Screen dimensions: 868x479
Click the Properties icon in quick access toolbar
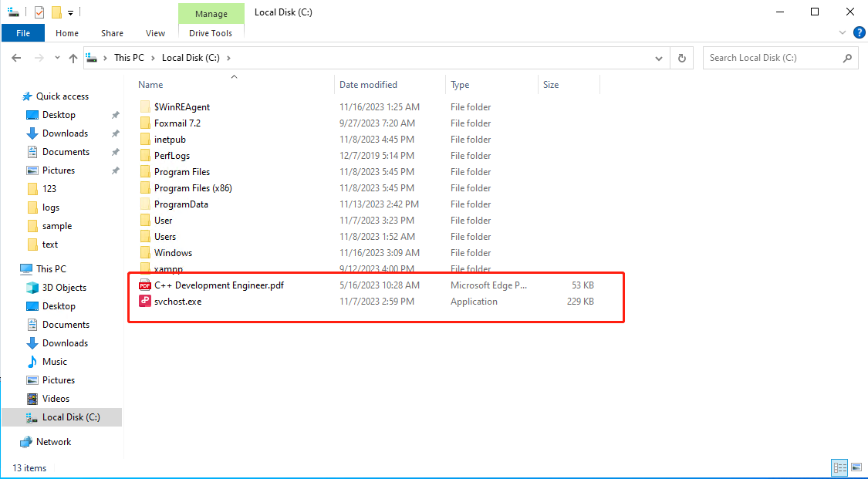point(39,12)
